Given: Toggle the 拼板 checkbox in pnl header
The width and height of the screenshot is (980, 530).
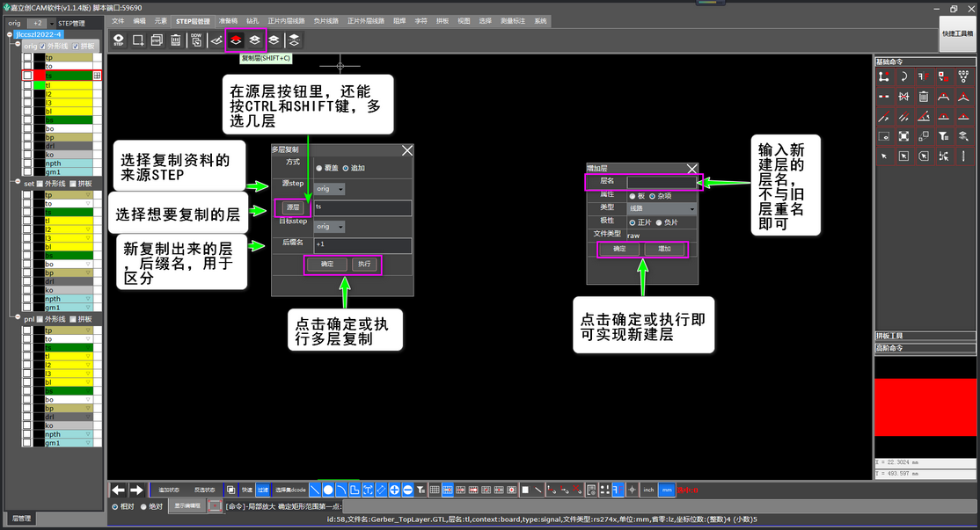Looking at the screenshot, I should [x=73, y=319].
